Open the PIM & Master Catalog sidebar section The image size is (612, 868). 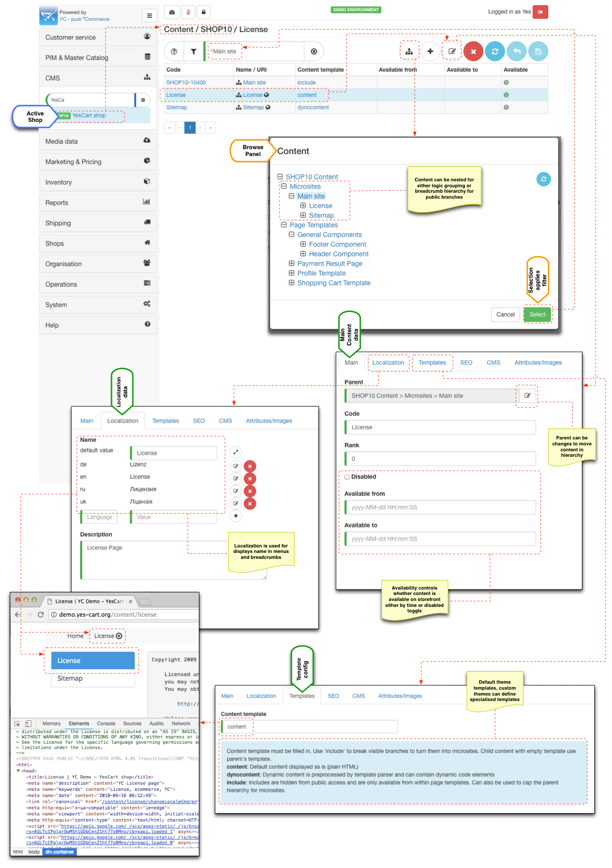point(98,57)
